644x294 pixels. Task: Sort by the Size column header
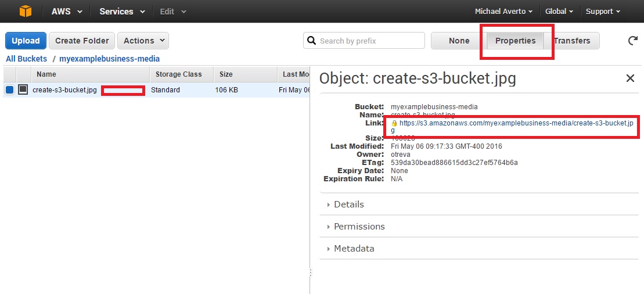[x=246, y=74]
